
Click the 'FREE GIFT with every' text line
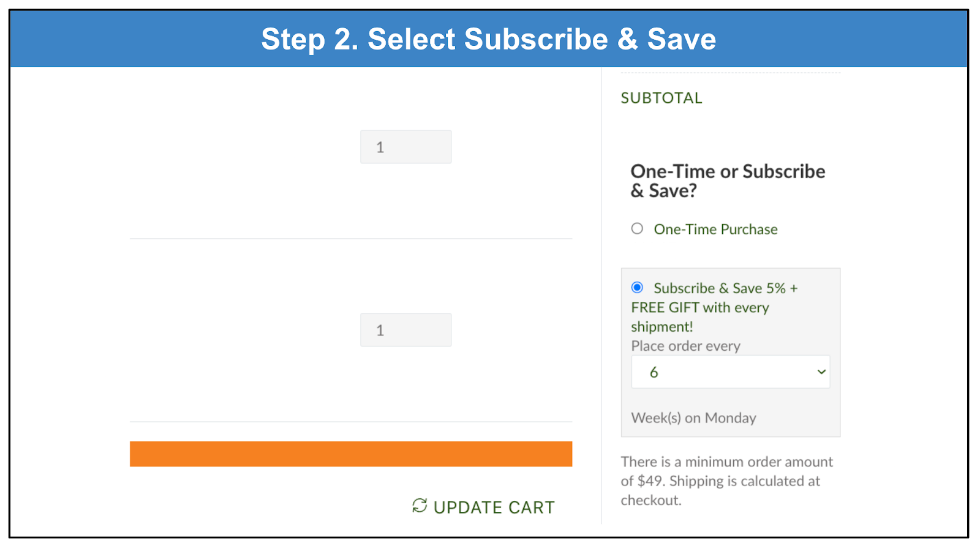(699, 307)
